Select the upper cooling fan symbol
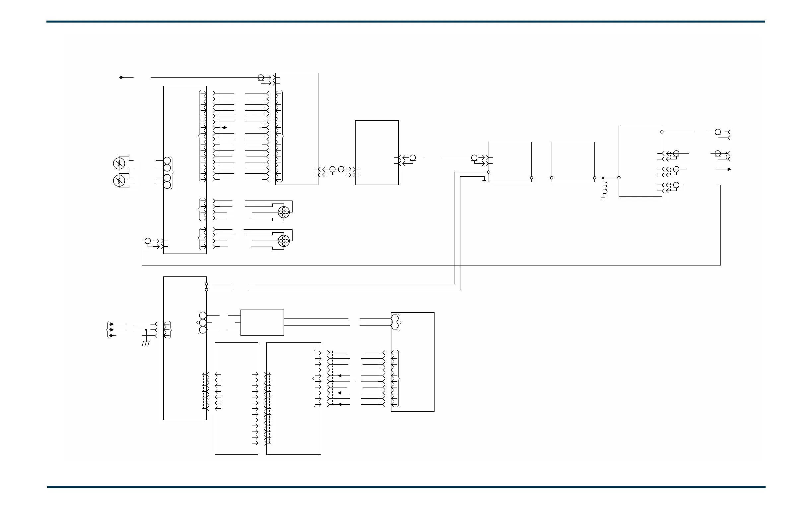The height and width of the screenshot is (525, 812). pos(284,212)
